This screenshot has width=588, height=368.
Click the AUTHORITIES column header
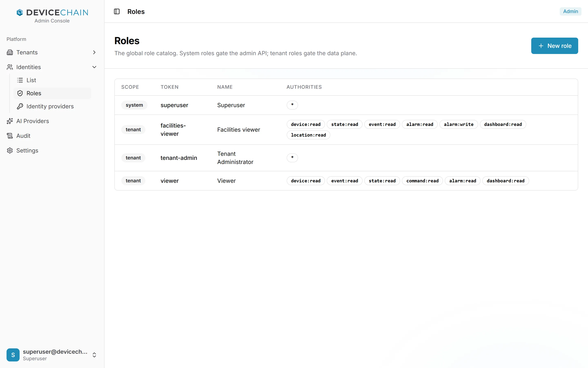304,87
